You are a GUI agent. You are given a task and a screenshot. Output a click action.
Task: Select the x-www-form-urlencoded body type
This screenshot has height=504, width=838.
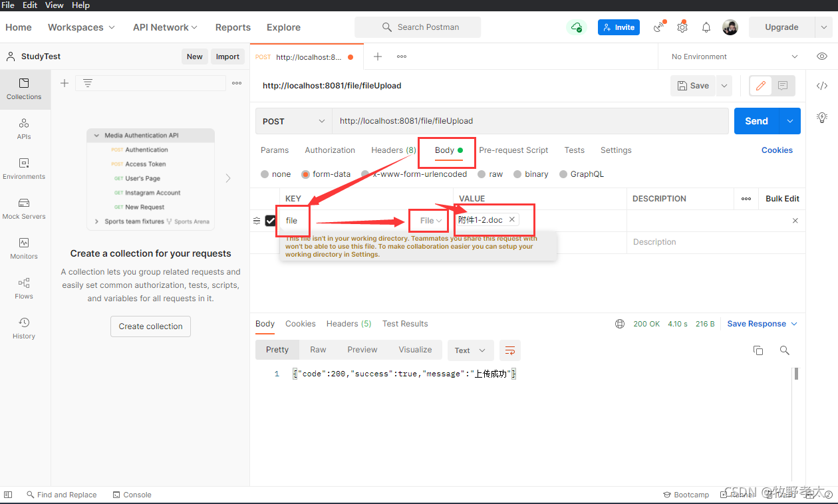pos(414,174)
